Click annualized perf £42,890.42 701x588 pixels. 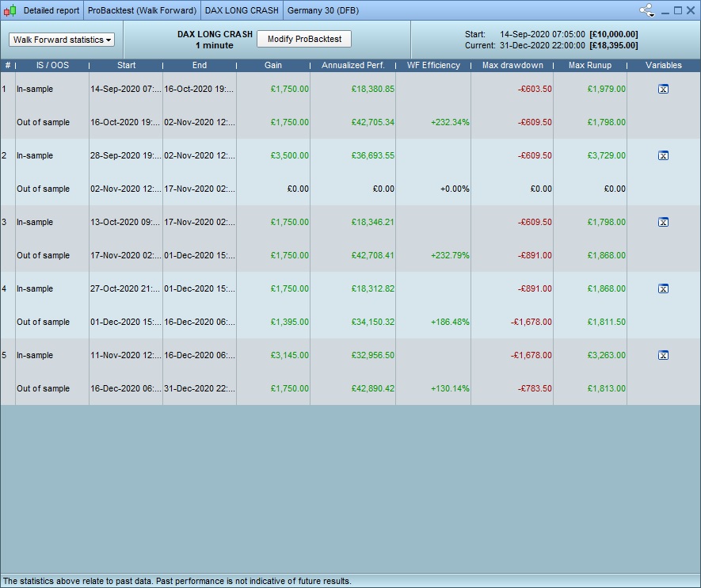point(373,388)
